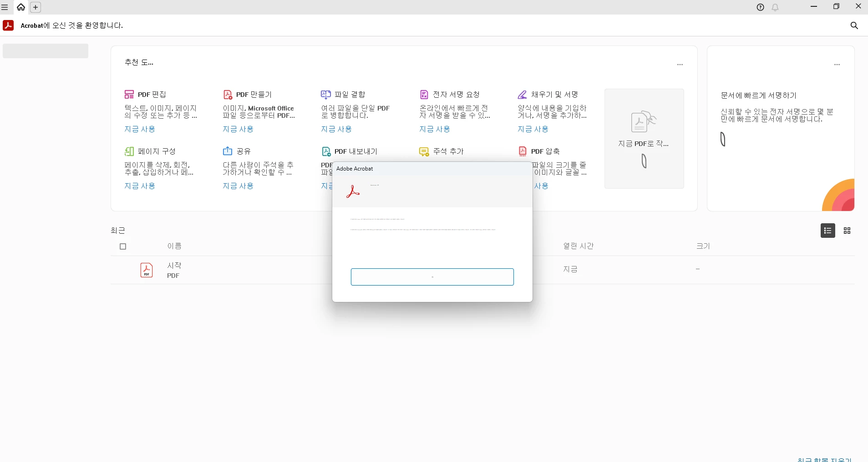868x462 pixels.
Task: Switch recent files to grid view
Action: point(847,231)
